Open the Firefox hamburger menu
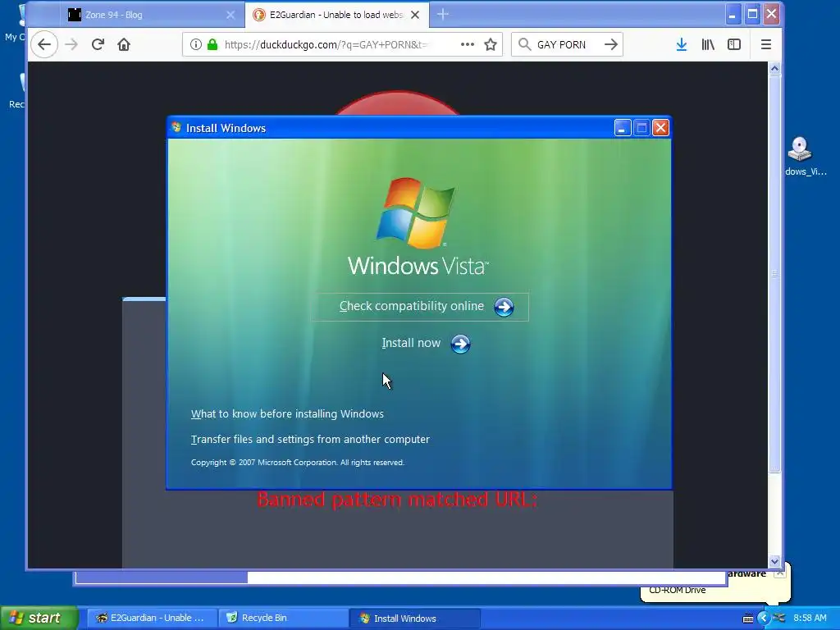 pos(766,44)
